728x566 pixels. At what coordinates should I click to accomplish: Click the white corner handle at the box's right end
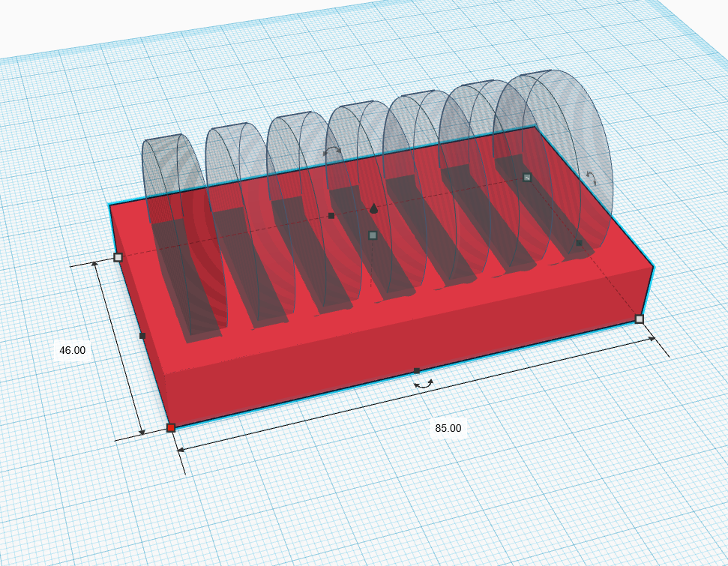pyautogui.click(x=640, y=319)
